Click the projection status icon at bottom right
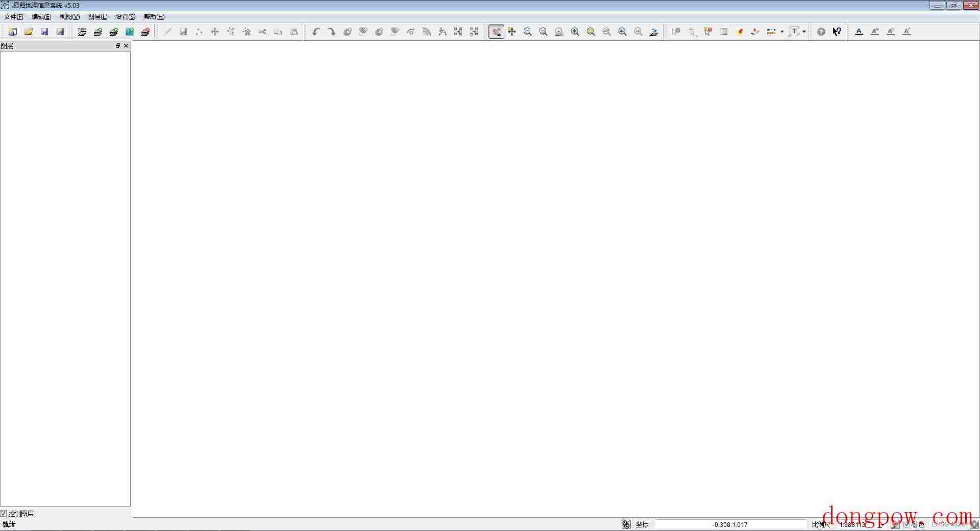This screenshot has height=531, width=980. [x=974, y=524]
